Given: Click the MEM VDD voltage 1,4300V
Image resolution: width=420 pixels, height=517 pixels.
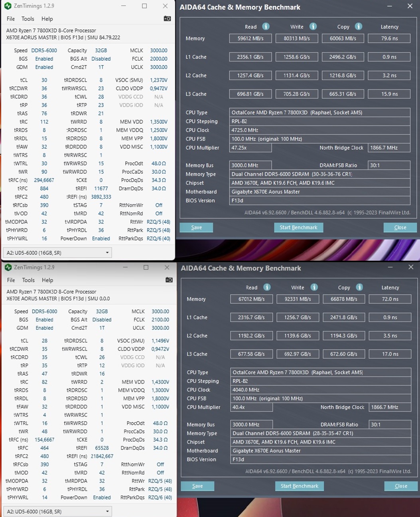Looking at the screenshot, I should pyautogui.click(x=160, y=382).
